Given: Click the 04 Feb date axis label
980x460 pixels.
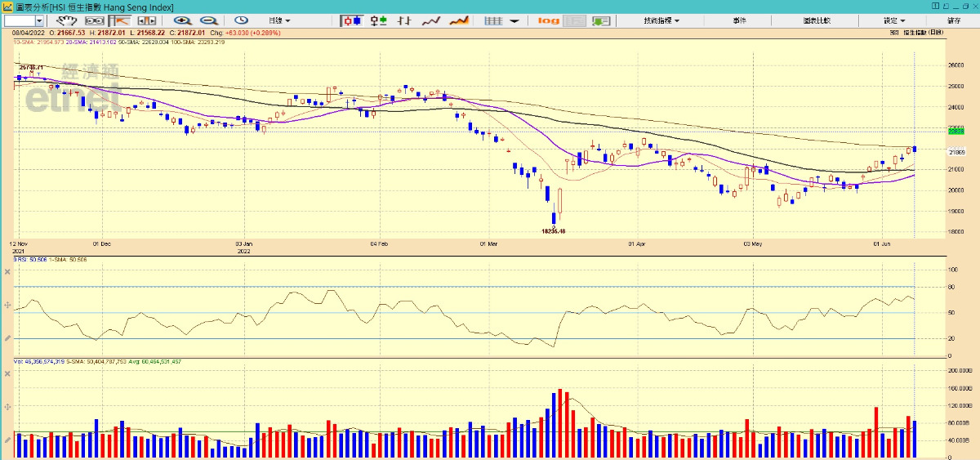Looking at the screenshot, I should click(378, 243).
